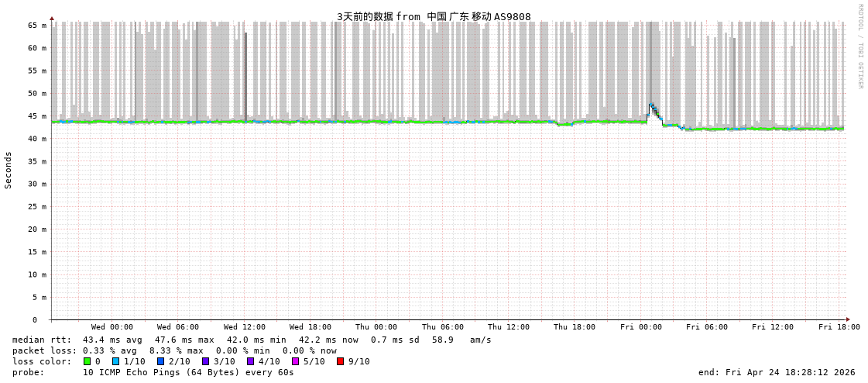Click the green 0 loss color swatch
The width and height of the screenshot is (868, 383).
click(87, 361)
